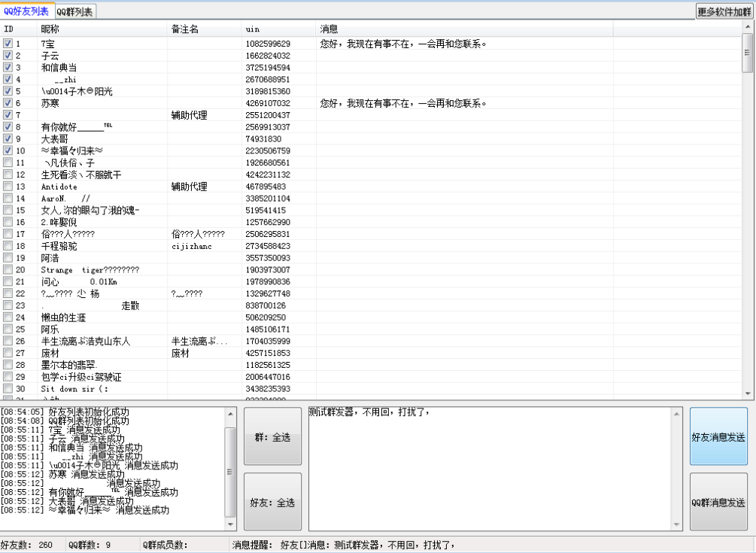This screenshot has height=553, width=756.
Task: Check the checkbox for row 24 懒虫的生涯
Action: [x=8, y=317]
